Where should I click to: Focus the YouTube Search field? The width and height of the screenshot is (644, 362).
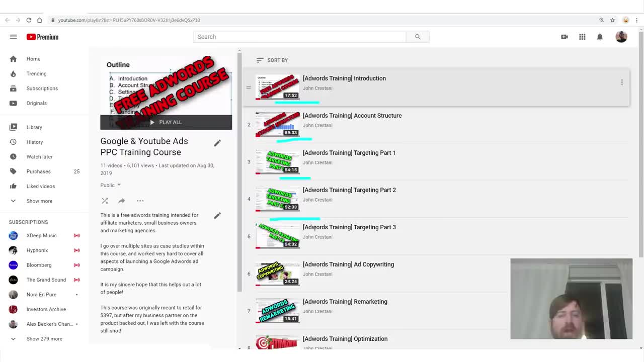pos(300,37)
